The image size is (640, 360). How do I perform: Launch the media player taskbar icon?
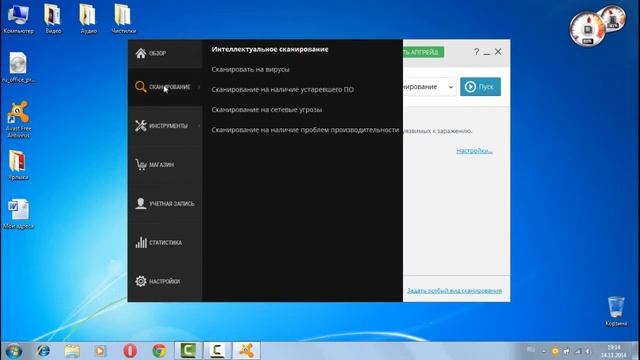(x=100, y=351)
